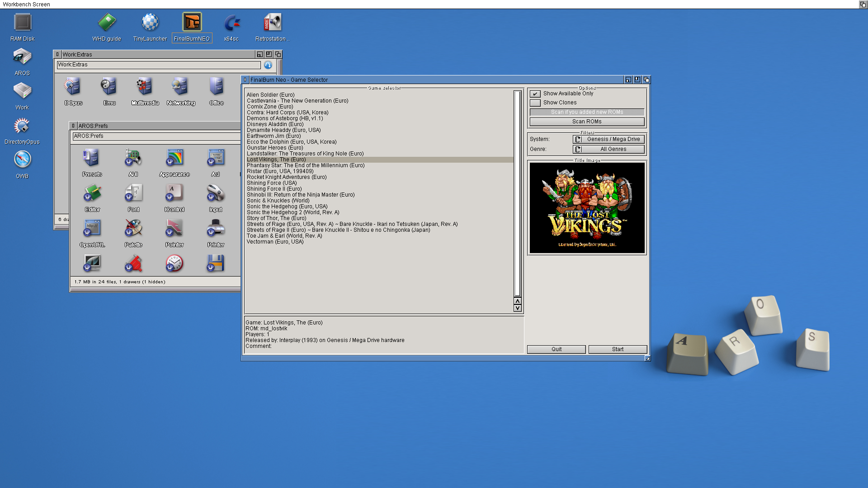Screen dimensions: 868x488
Task: Enable the Show Clones checkbox
Action: point(535,103)
